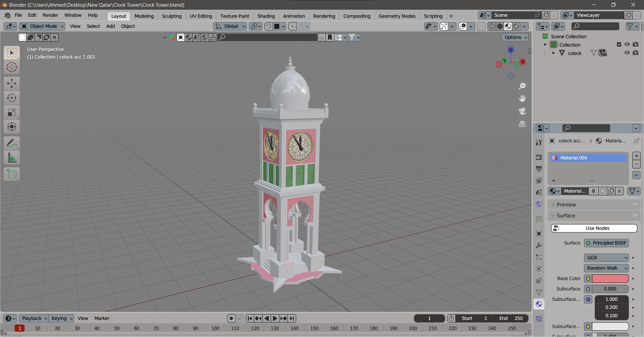644x337 pixels.
Task: Switch to the Shading workspace tab
Action: (266, 16)
